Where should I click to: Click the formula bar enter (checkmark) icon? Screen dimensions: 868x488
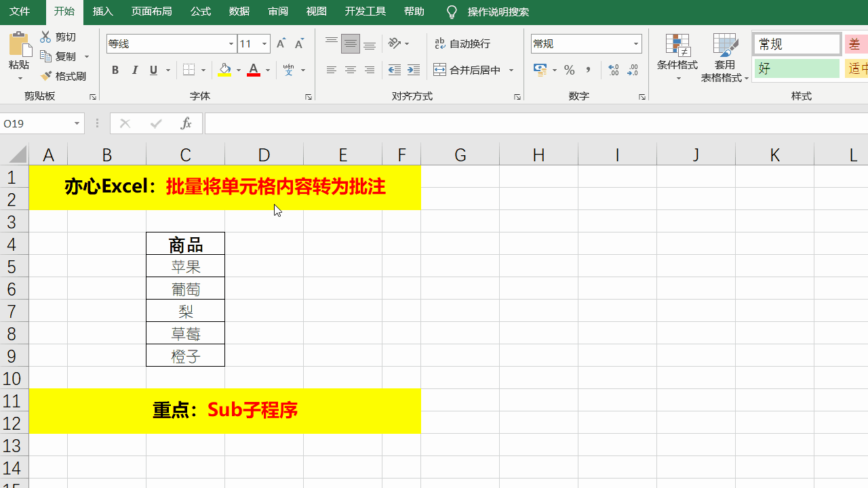coord(156,123)
